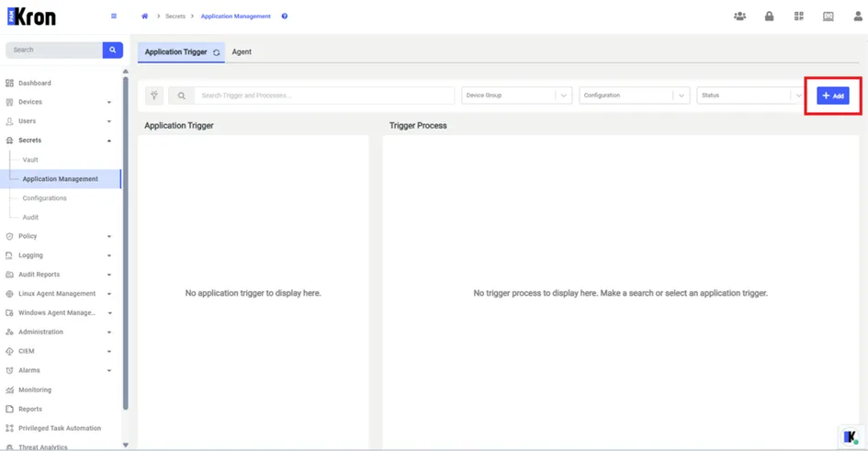The height and width of the screenshot is (451, 868).
Task: Toggle the hamburger sidebar menu icon
Action: click(114, 16)
